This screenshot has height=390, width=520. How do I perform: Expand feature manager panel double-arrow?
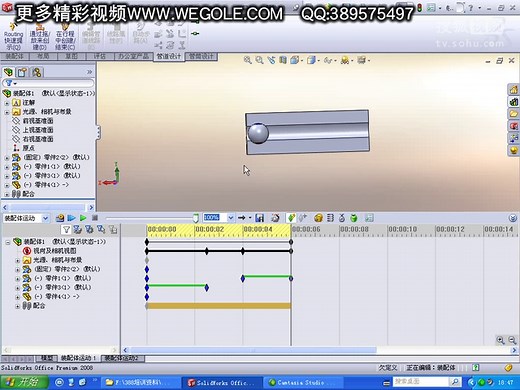(89, 72)
